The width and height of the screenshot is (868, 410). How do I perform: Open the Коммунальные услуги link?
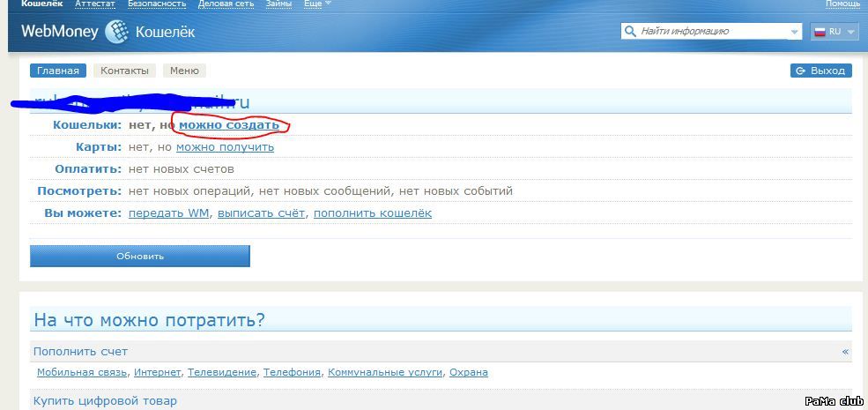click(385, 372)
